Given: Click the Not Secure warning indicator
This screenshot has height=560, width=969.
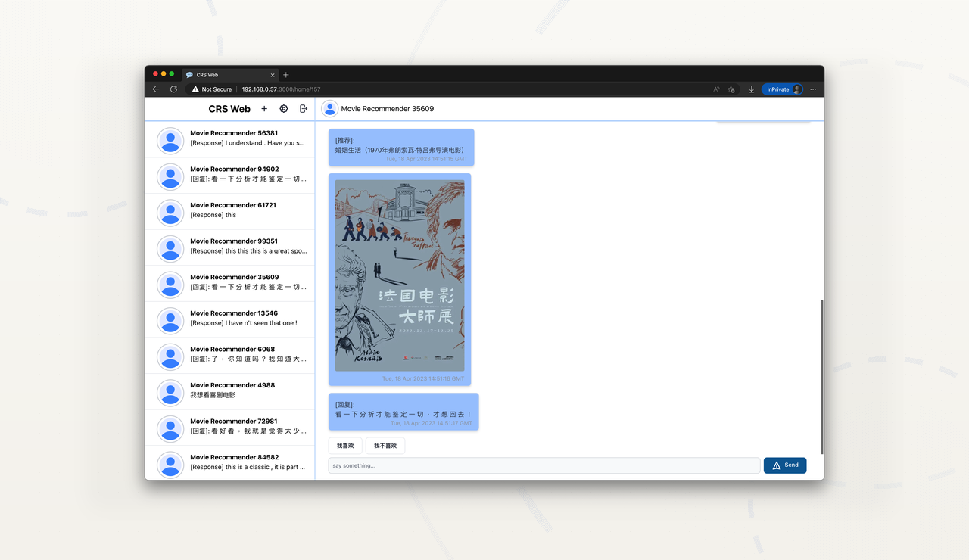Looking at the screenshot, I should (212, 89).
